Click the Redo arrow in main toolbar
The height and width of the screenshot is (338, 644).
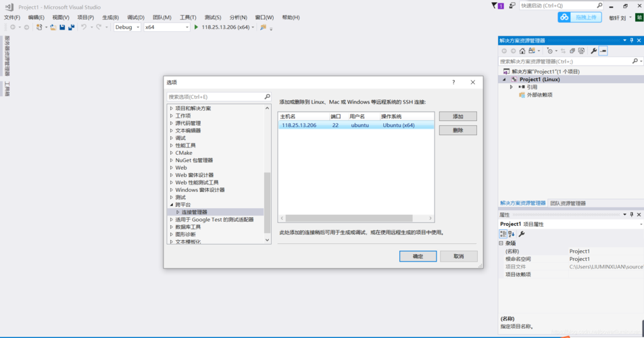point(99,27)
